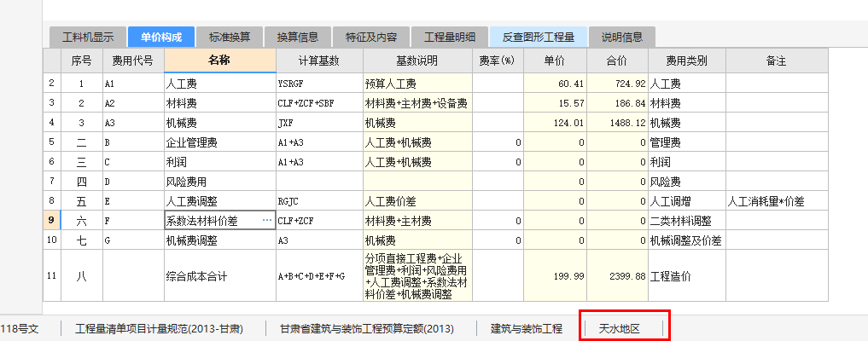This screenshot has height=341, width=868.
Task: Show the 说明信息 tab
Action: click(x=622, y=38)
